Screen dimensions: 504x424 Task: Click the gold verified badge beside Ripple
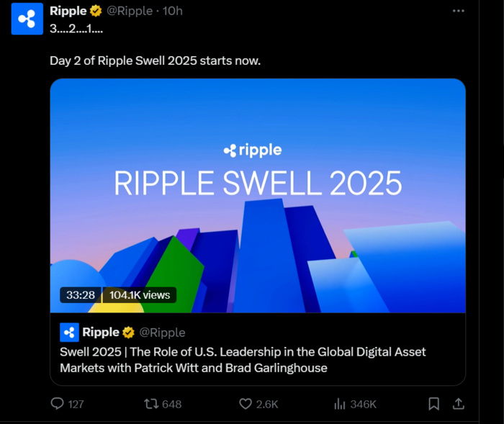(x=96, y=11)
